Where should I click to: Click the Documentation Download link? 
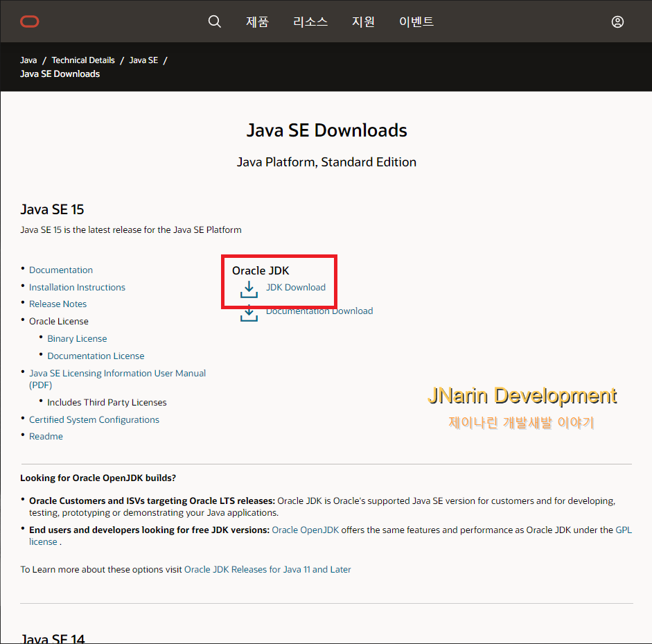point(319,311)
